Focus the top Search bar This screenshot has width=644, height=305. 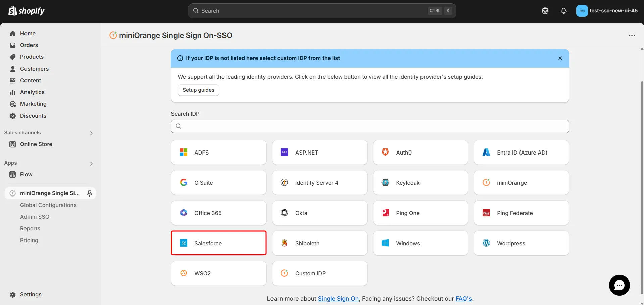[322, 11]
